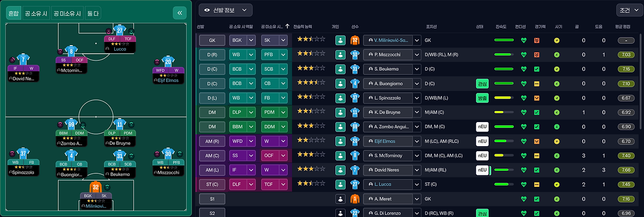Select the Lucca striker shirt on the pitch
The width and height of the screenshot is (644, 217).
120,30
